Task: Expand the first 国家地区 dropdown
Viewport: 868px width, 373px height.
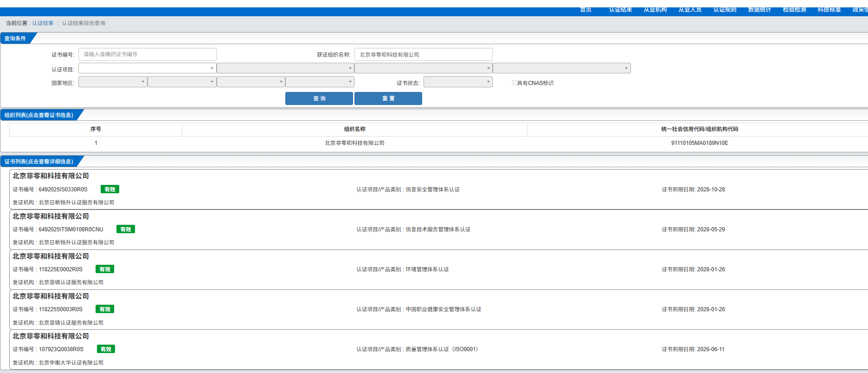Action: [113, 82]
